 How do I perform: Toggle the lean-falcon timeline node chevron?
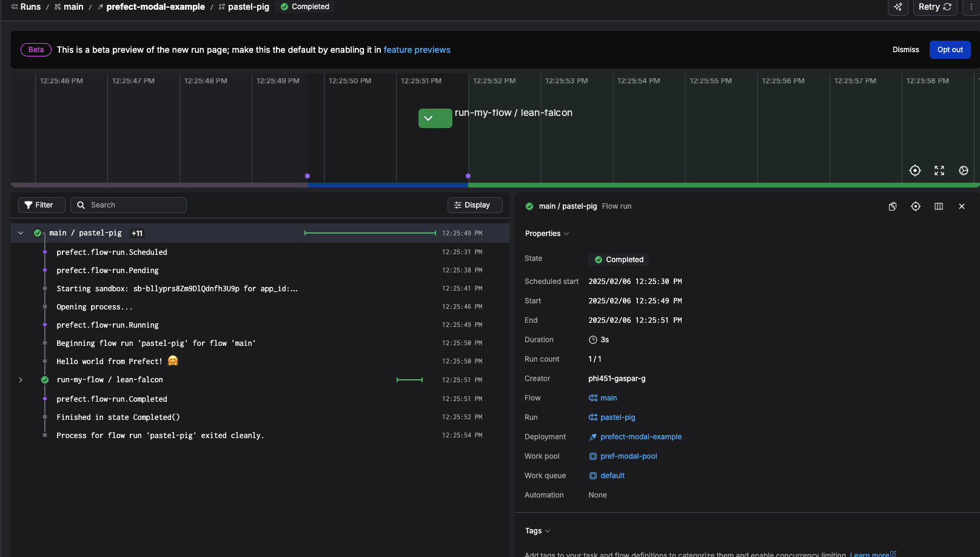point(429,118)
